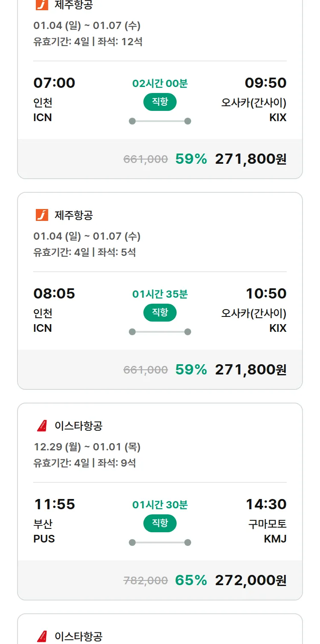Click the 65% discount label

[x=191, y=580]
